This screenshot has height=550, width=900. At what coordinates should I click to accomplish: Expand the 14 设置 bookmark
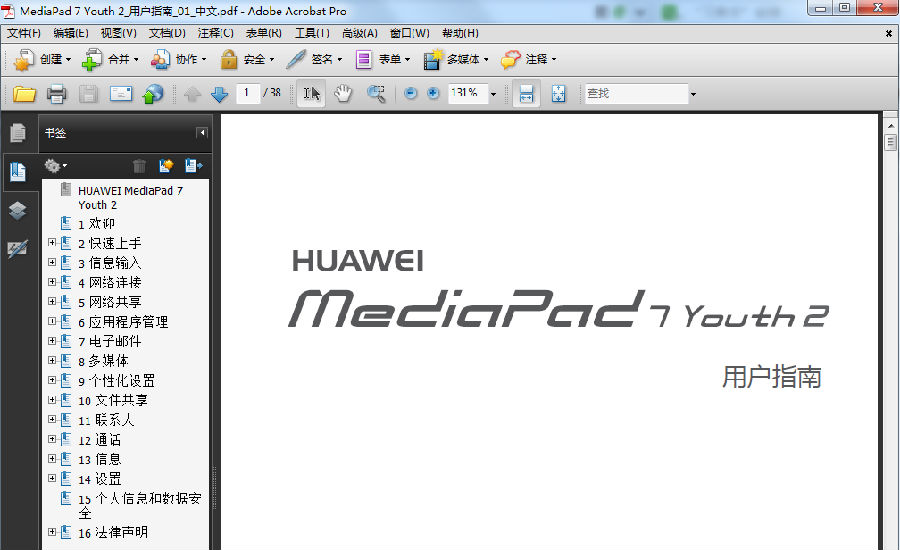coord(52,478)
